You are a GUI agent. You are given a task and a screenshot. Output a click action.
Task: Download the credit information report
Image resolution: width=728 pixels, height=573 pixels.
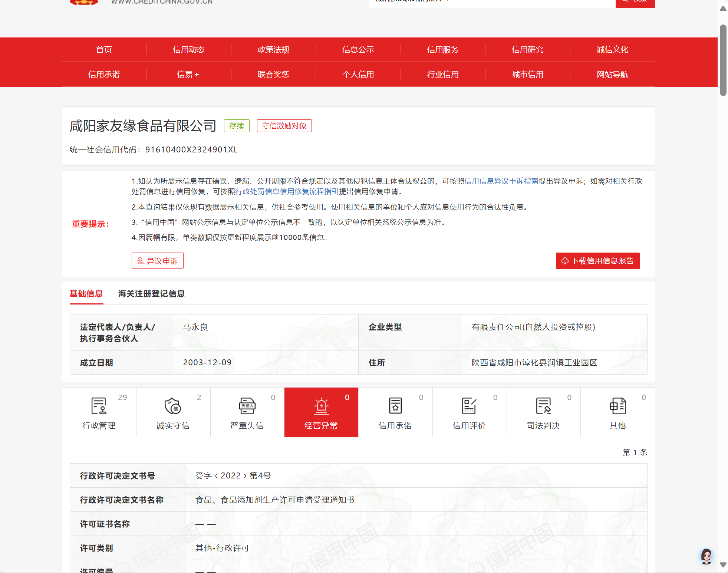pos(597,261)
